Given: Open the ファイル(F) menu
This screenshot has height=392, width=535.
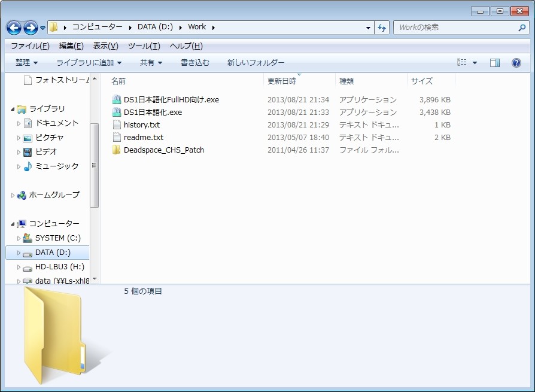Looking at the screenshot, I should tap(30, 45).
